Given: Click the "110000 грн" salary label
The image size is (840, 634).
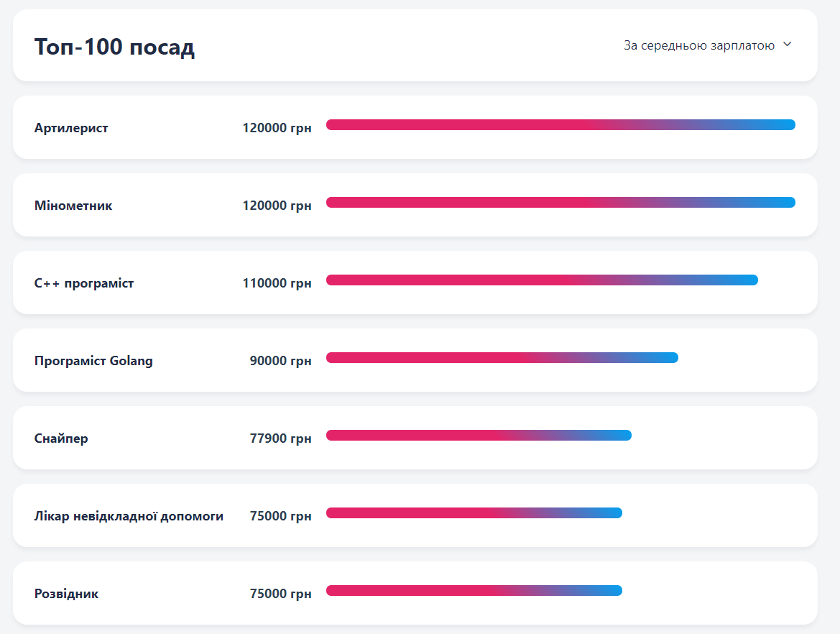Looking at the screenshot, I should [x=277, y=283].
